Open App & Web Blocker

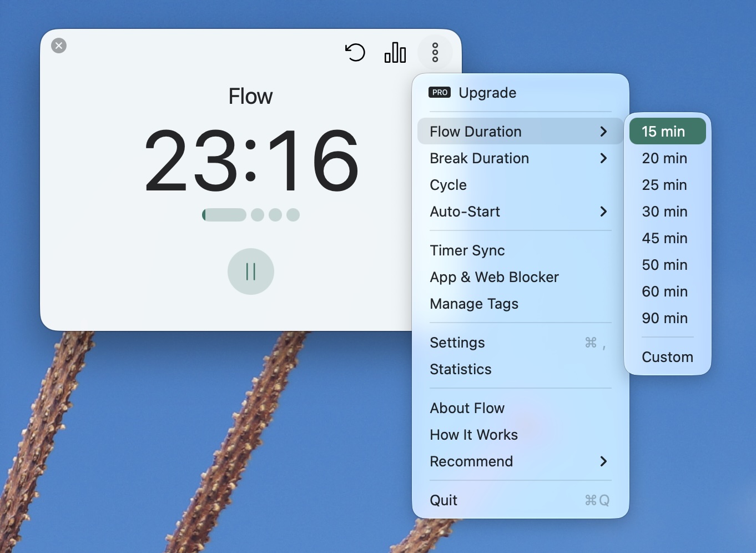click(x=521, y=277)
